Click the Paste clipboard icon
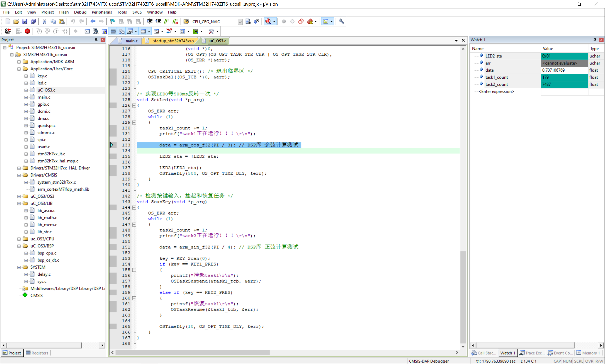This screenshot has height=364, width=605. coord(62,21)
